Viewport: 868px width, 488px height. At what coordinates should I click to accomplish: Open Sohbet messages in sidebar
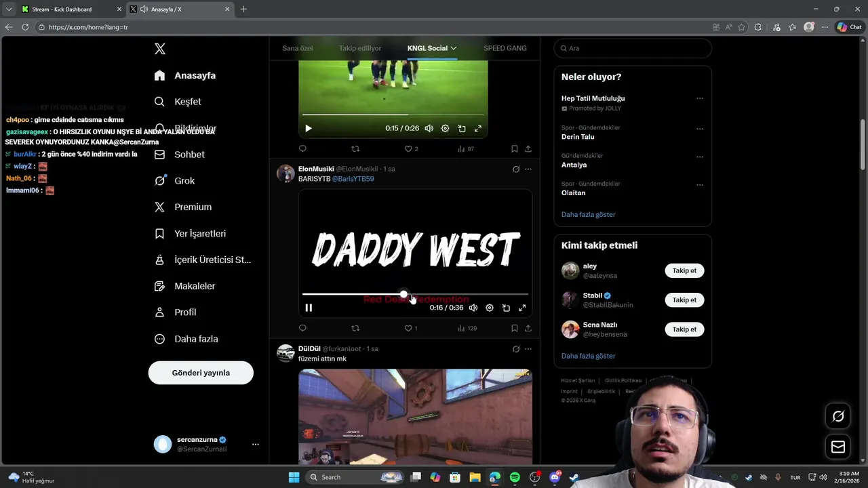(179, 155)
